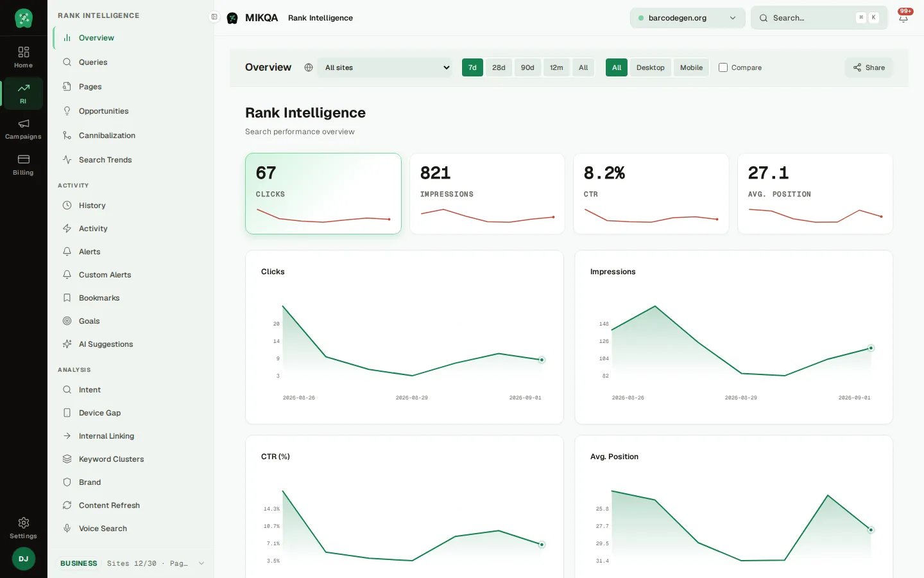The image size is (924, 578).
Task: Click last data point on CTR chart
Action: 542,545
